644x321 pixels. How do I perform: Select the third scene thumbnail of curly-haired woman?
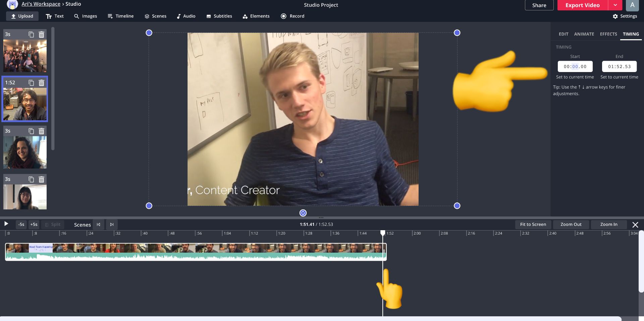[x=25, y=152]
